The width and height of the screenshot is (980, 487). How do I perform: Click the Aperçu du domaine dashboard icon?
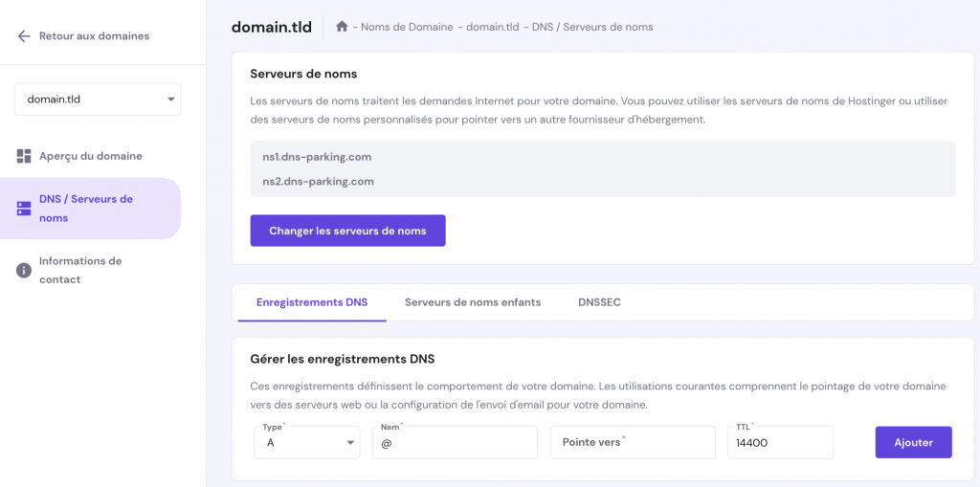(24, 156)
